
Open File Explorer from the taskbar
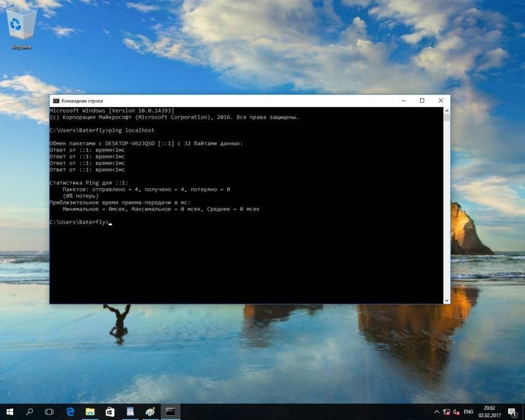pos(90,411)
